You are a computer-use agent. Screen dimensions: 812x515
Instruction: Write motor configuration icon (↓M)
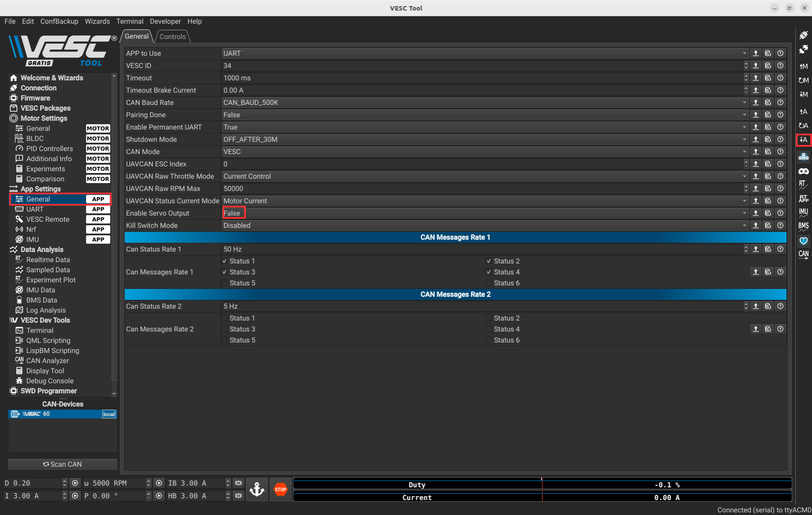[803, 94]
